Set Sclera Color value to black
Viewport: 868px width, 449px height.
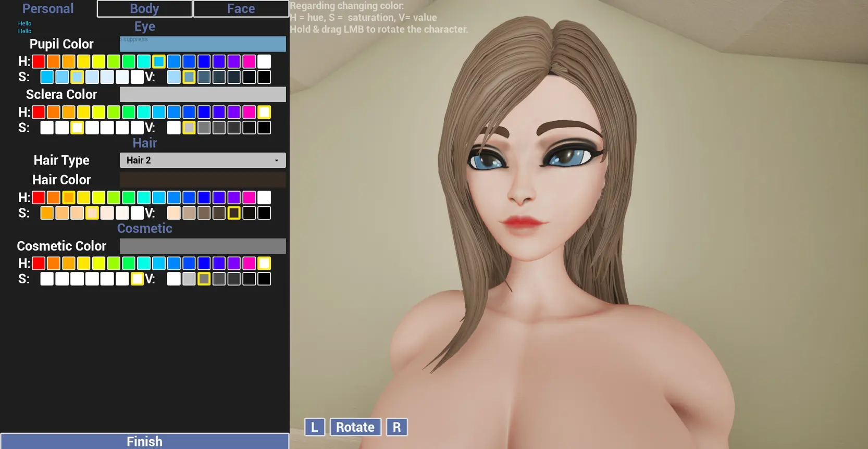pos(264,128)
